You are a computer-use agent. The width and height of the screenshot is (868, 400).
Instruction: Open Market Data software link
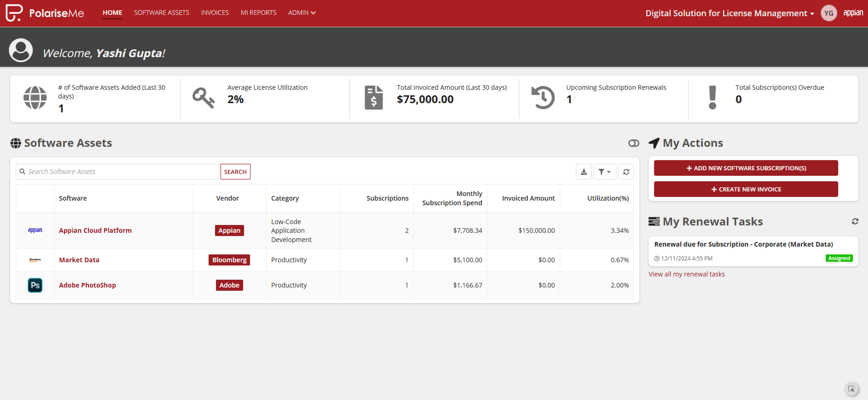point(79,260)
